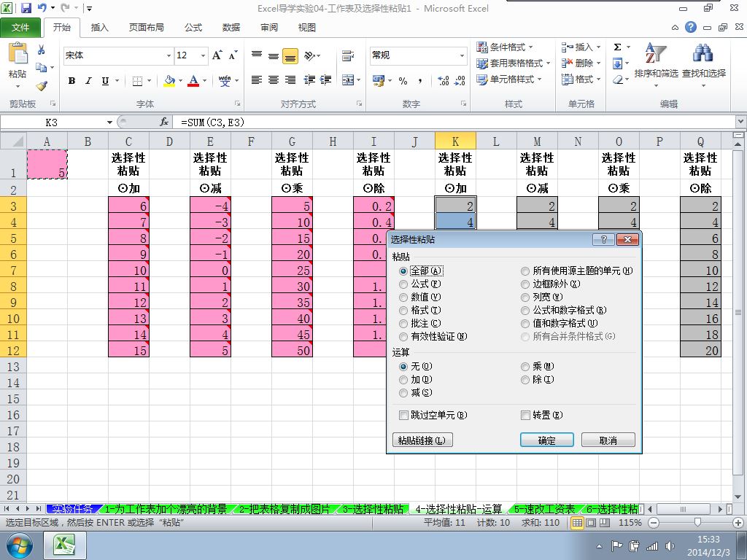
Task: Apply the fill color bucket
Action: (x=169, y=81)
